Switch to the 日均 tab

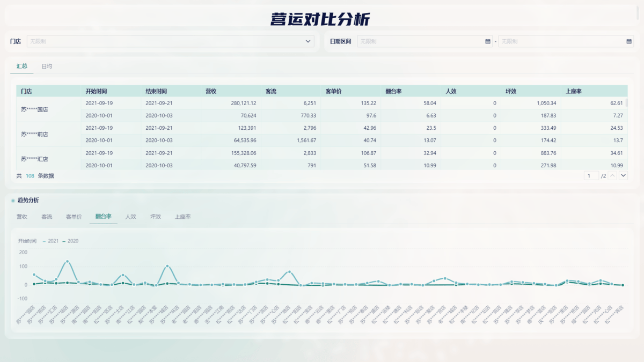pos(47,66)
